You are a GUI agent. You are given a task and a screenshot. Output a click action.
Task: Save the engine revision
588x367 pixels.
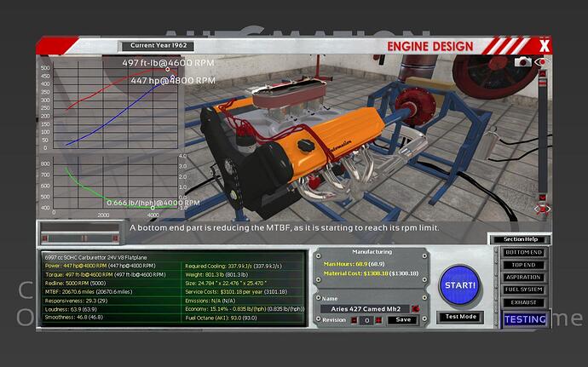point(404,319)
